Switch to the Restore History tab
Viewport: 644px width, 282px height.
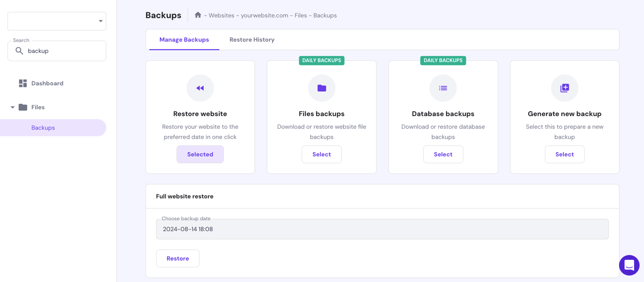point(252,40)
